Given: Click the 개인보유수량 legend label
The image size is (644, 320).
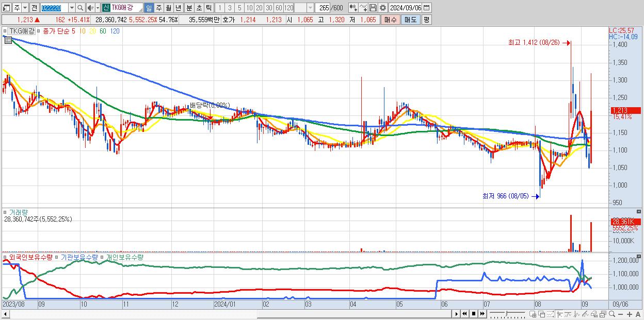Looking at the screenshot, I should [x=125, y=257].
